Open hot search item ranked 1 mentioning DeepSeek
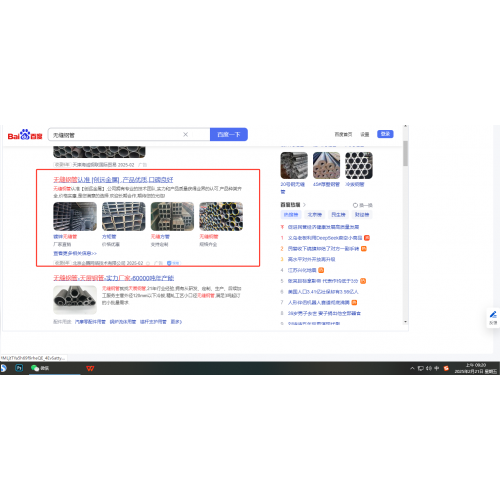Screen dimensions: 500x500 [325, 238]
